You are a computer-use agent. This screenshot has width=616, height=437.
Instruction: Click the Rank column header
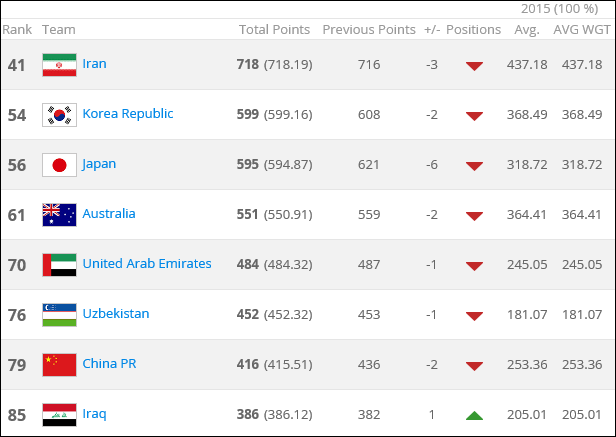coord(17,29)
